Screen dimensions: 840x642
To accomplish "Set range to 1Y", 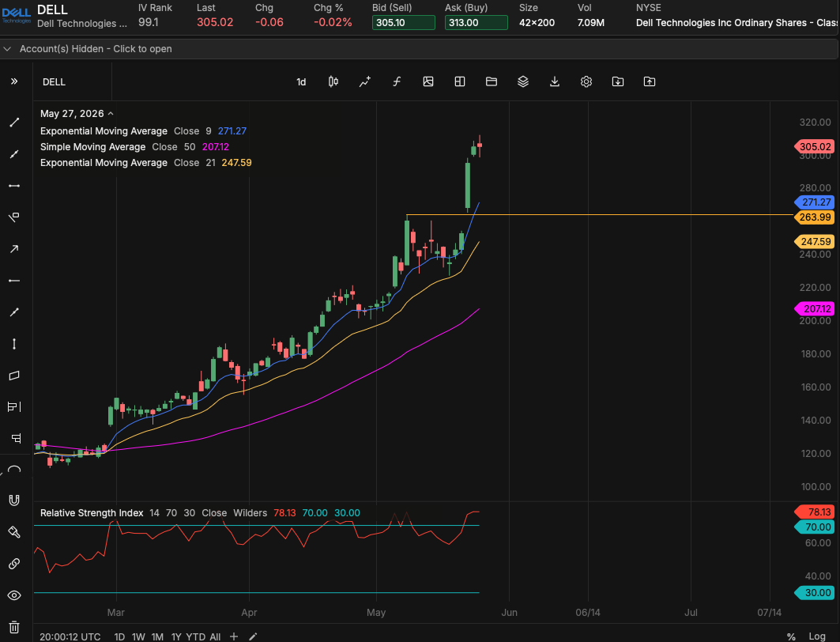I will coord(175,636).
